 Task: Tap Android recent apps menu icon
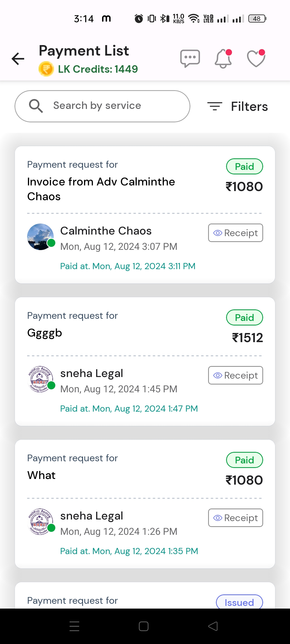pos(74,626)
